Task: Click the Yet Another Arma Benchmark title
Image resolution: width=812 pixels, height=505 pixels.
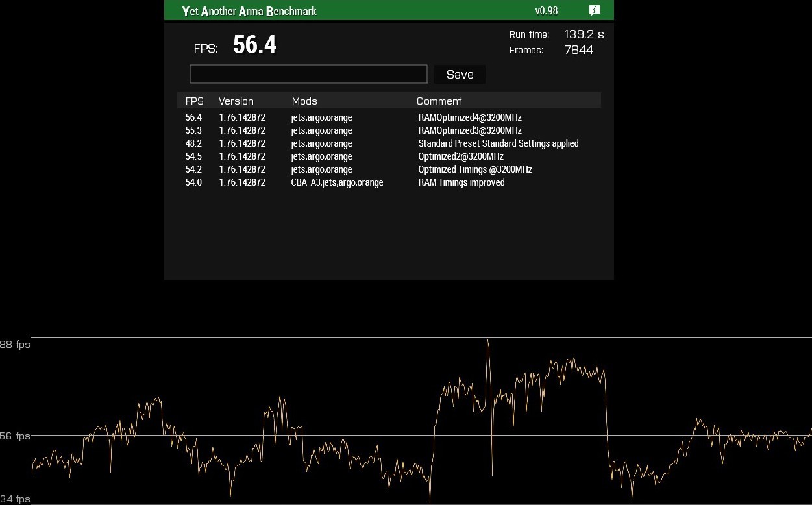Action: [249, 11]
